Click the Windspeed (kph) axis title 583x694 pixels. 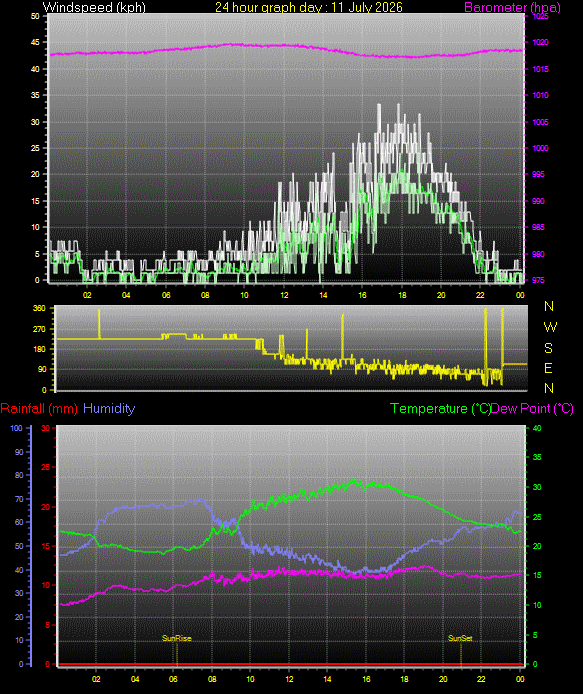tap(94, 7)
